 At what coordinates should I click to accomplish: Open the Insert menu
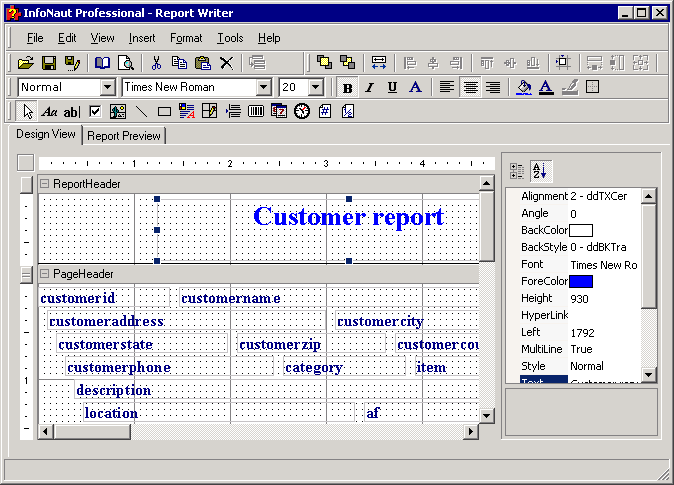(x=142, y=38)
